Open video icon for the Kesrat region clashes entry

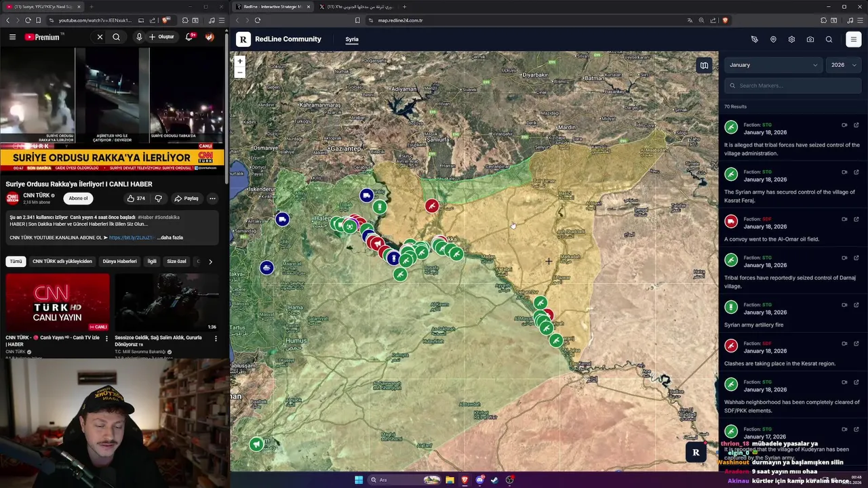coord(844,344)
